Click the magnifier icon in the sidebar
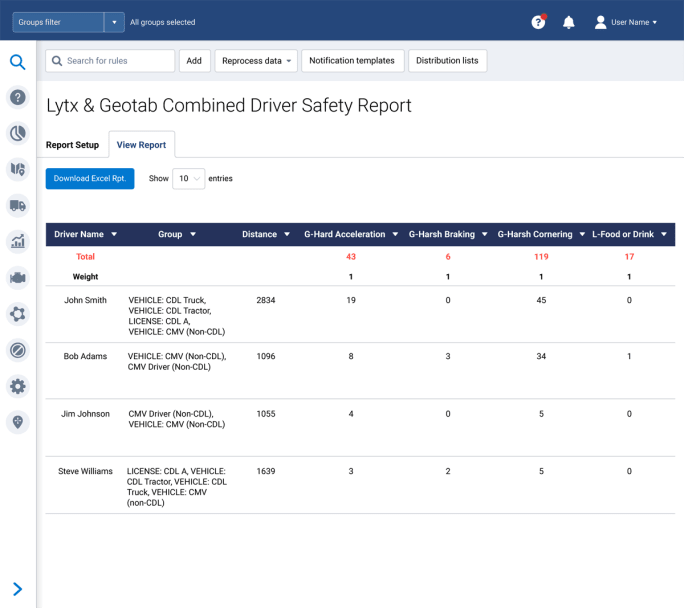The image size is (684, 608). [x=17, y=62]
